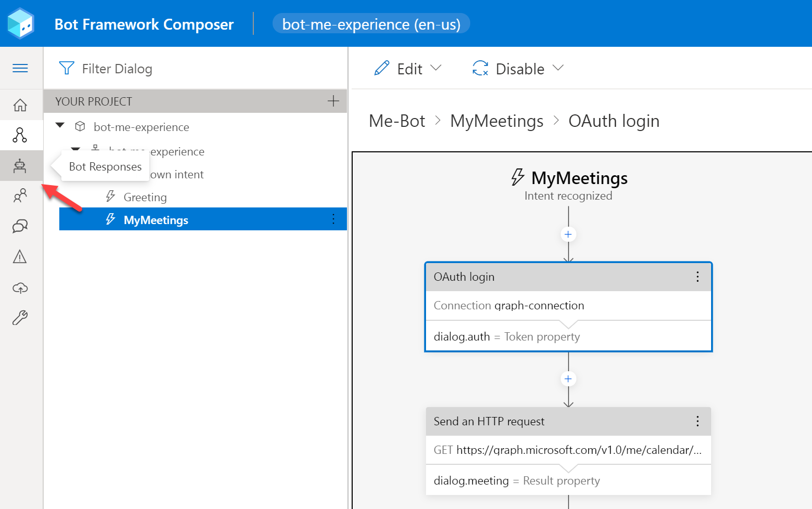This screenshot has width=812, height=509.
Task: Open the QnA chat bubbles icon
Action: click(20, 226)
